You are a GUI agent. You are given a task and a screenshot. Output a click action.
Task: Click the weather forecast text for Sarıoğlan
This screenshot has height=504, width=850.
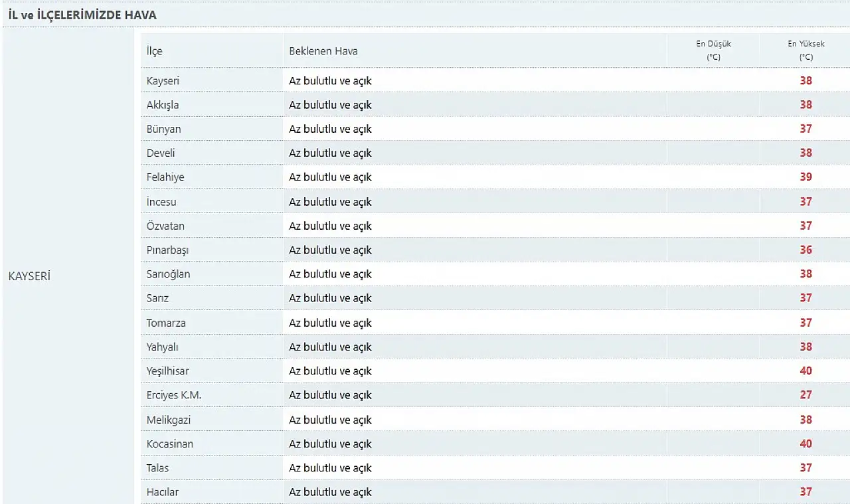click(x=330, y=274)
